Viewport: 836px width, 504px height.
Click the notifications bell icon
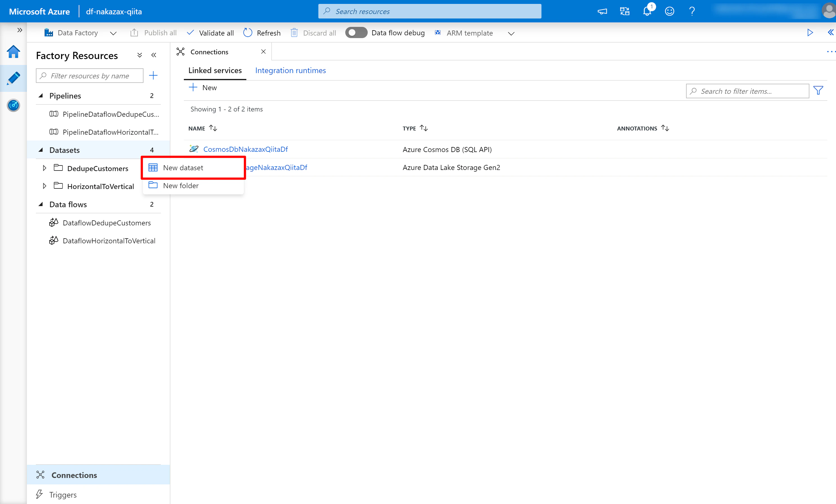pos(647,11)
